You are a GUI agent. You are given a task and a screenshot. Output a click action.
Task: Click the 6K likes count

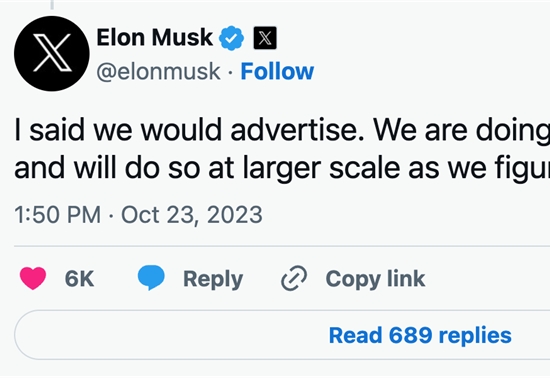click(79, 279)
